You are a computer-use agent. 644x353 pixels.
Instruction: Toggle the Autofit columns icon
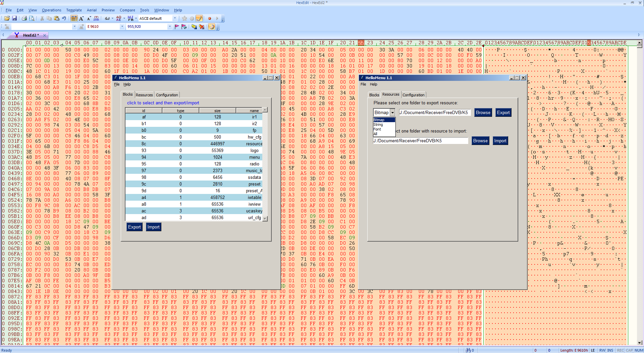point(74,18)
